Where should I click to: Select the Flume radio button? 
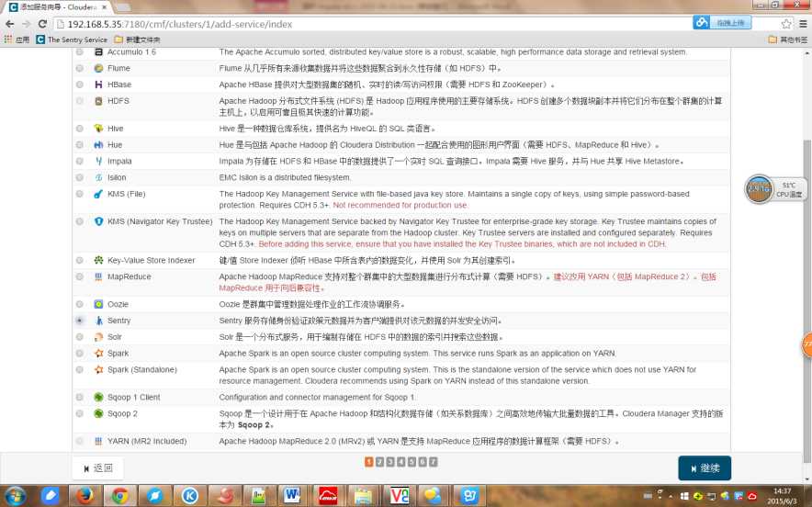click(x=79, y=68)
